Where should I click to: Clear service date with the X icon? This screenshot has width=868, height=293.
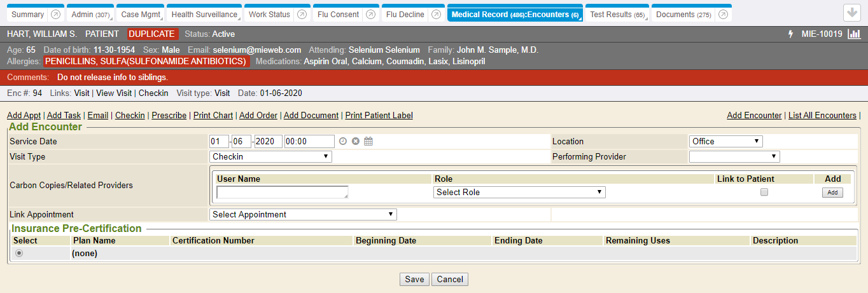click(356, 141)
